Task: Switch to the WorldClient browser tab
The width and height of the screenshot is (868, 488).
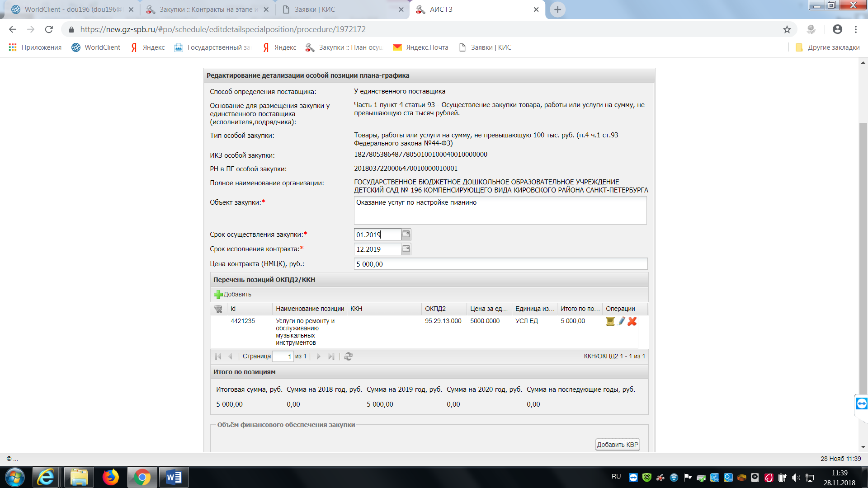Action: click(72, 9)
